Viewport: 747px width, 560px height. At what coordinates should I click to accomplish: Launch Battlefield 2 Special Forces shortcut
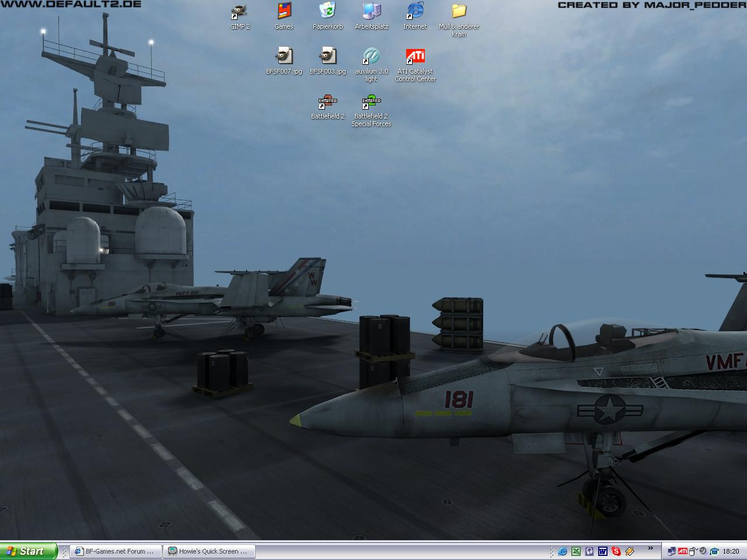tap(371, 102)
